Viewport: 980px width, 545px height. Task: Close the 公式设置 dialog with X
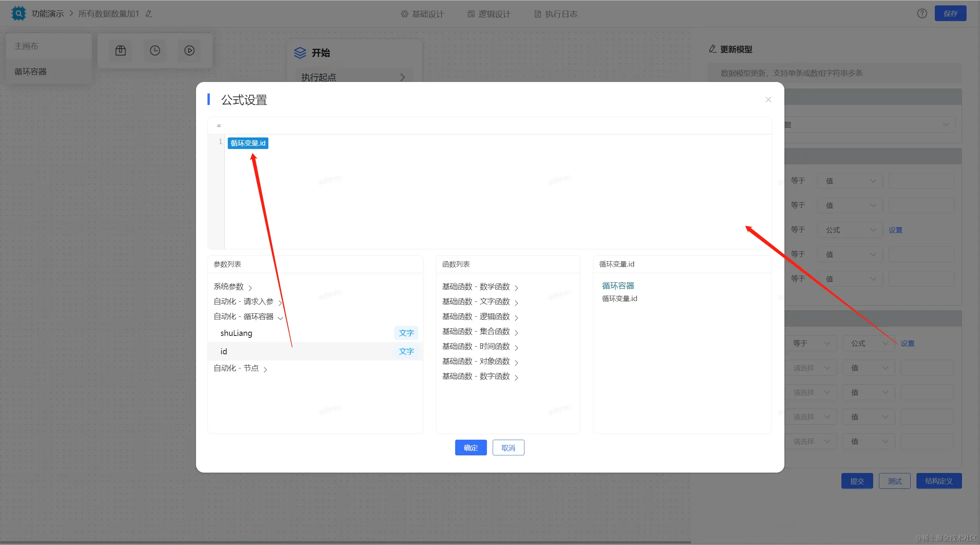[x=768, y=100]
